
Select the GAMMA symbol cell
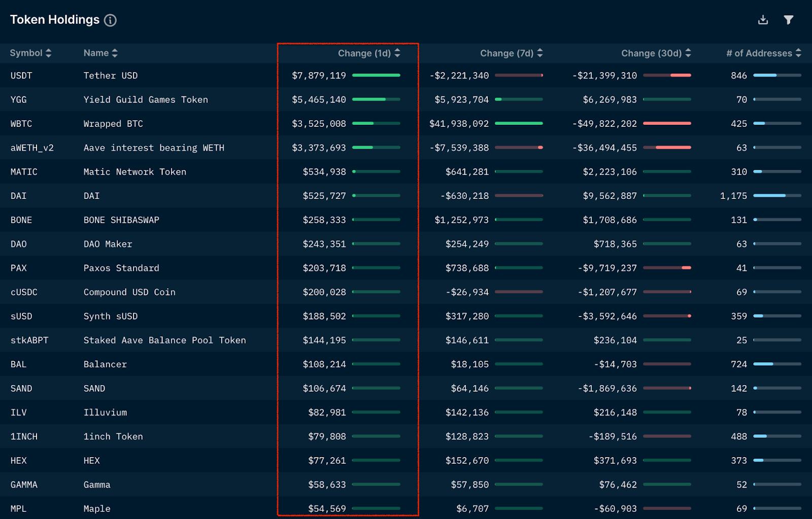[x=24, y=485]
